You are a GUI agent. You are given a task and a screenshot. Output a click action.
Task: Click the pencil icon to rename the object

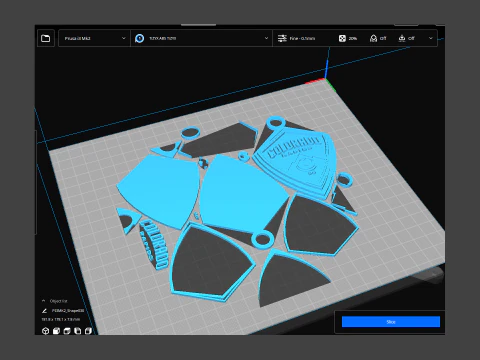[44, 311]
